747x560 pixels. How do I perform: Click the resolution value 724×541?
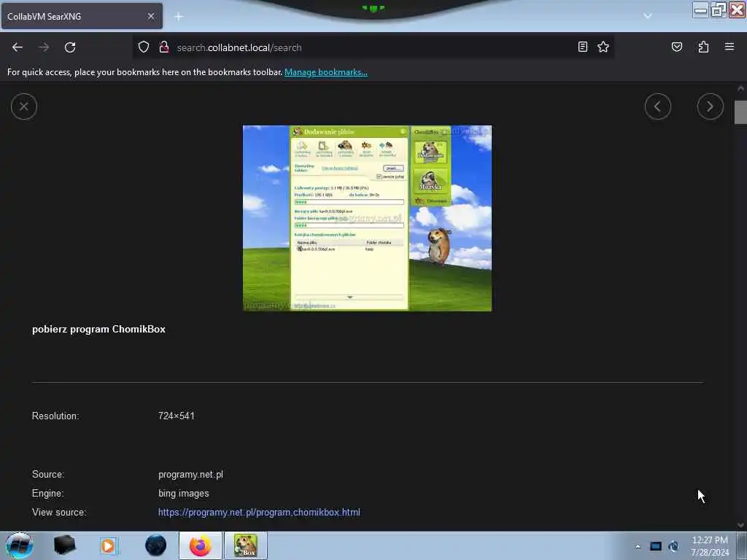pos(177,416)
